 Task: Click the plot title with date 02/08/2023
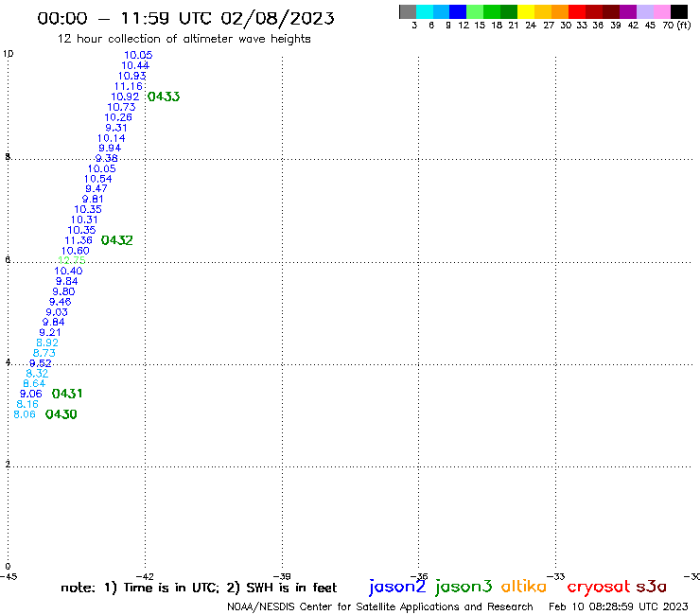[185, 18]
